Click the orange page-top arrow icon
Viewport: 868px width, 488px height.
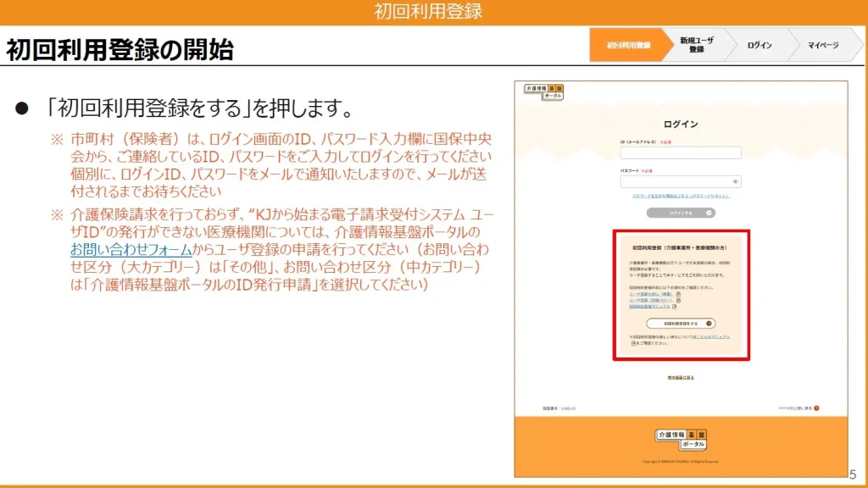[816, 408]
